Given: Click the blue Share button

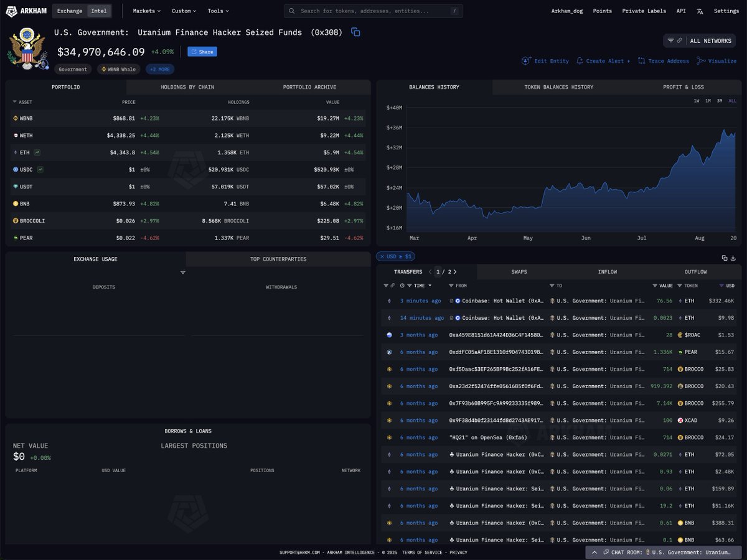Looking at the screenshot, I should point(202,52).
